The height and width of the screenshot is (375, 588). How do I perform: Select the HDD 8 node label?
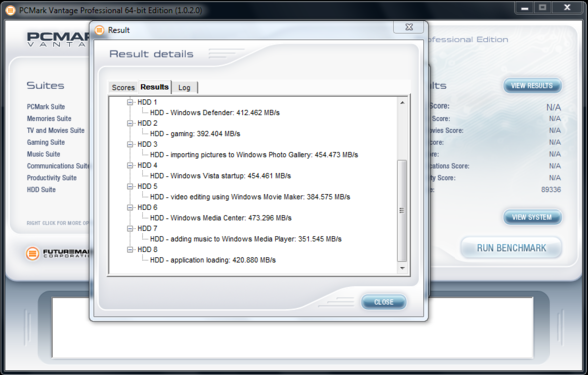pyautogui.click(x=147, y=249)
